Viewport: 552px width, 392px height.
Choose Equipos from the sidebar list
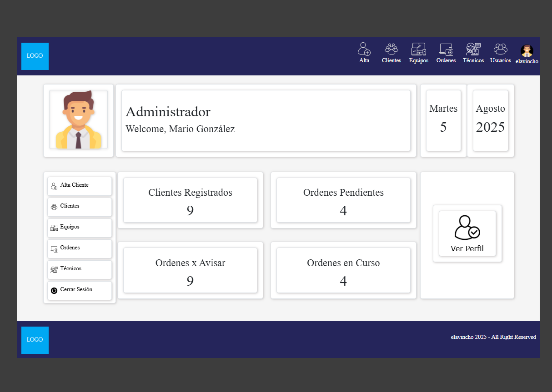coord(80,228)
